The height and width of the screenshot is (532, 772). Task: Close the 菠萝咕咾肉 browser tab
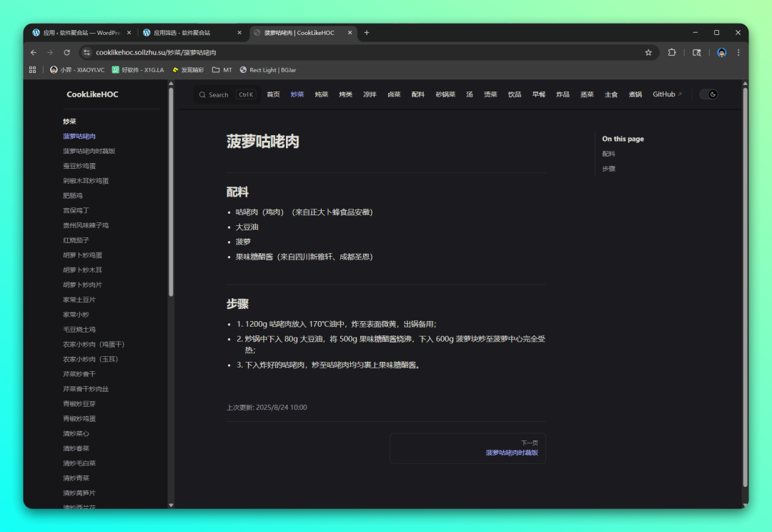point(351,33)
